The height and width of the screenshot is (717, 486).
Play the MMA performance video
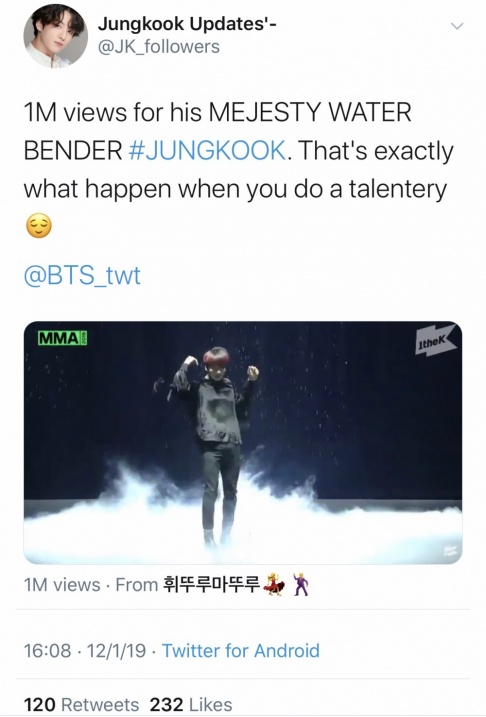[x=243, y=442]
